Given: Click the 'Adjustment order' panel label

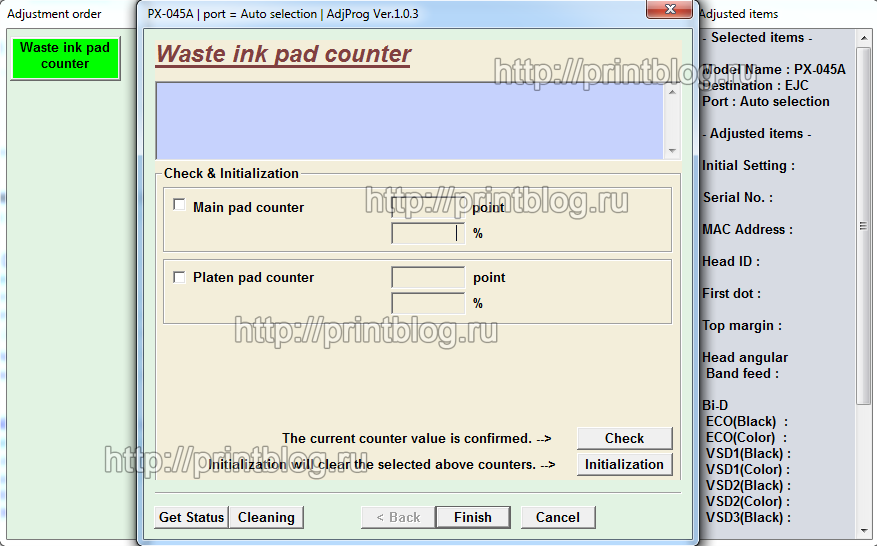Looking at the screenshot, I should (x=54, y=14).
